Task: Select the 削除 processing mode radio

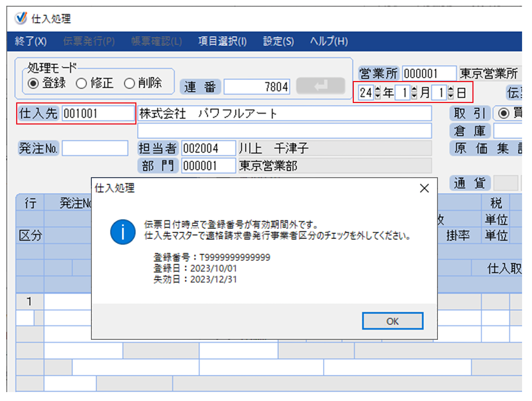Action: (129, 84)
